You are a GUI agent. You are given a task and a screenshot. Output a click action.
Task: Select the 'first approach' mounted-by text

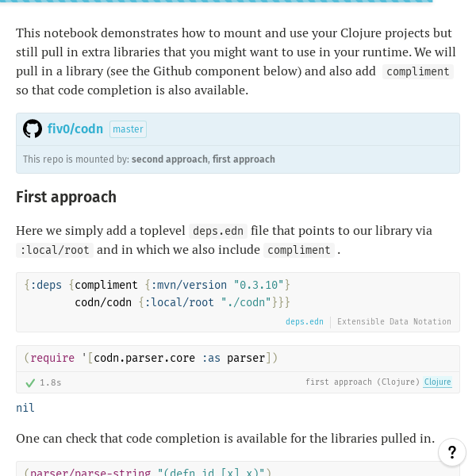pyautogui.click(x=244, y=159)
